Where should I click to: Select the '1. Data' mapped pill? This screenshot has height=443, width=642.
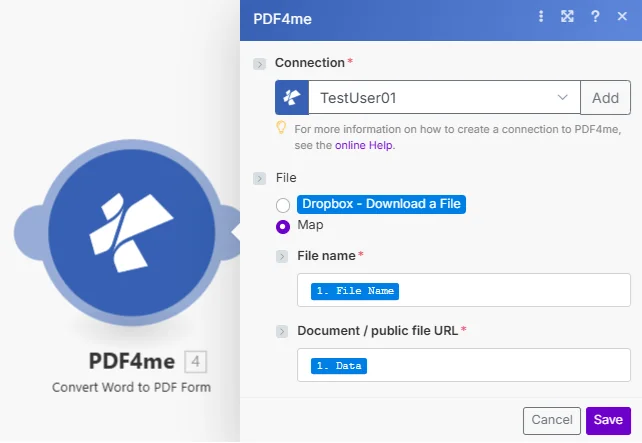coord(339,366)
